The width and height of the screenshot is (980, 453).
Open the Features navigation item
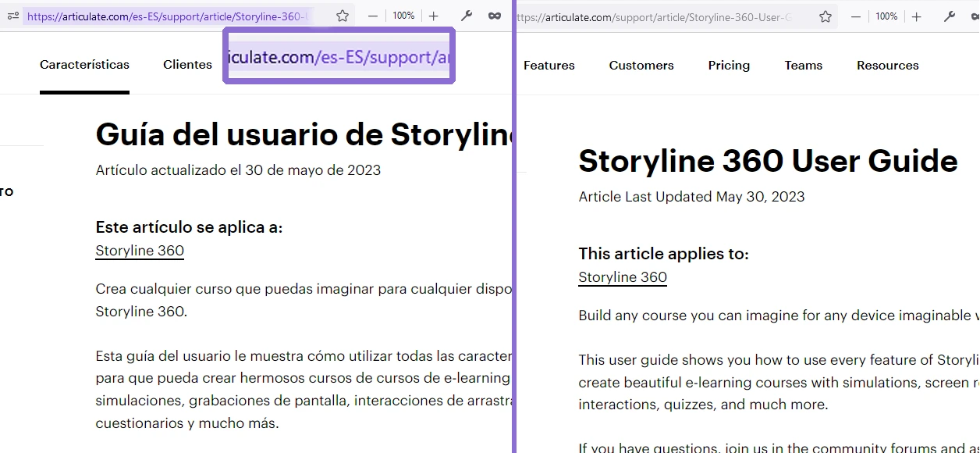(x=549, y=66)
